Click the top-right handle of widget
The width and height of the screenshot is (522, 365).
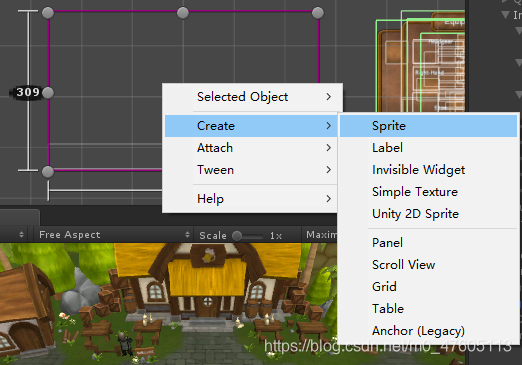(x=318, y=13)
